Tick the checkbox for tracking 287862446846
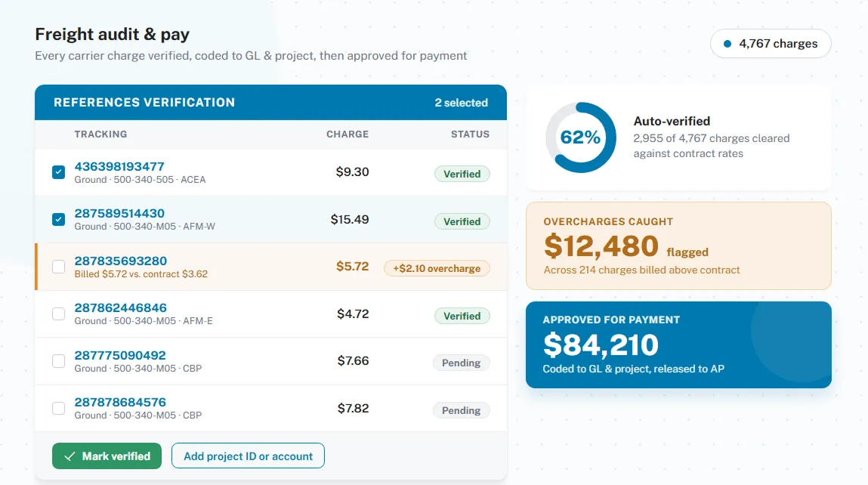The image size is (868, 485). (x=58, y=314)
